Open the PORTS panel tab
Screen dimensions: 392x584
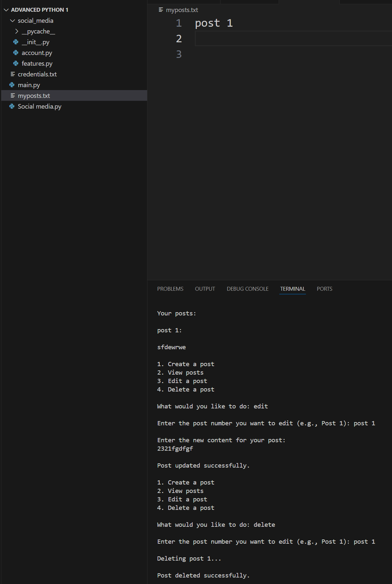click(324, 289)
